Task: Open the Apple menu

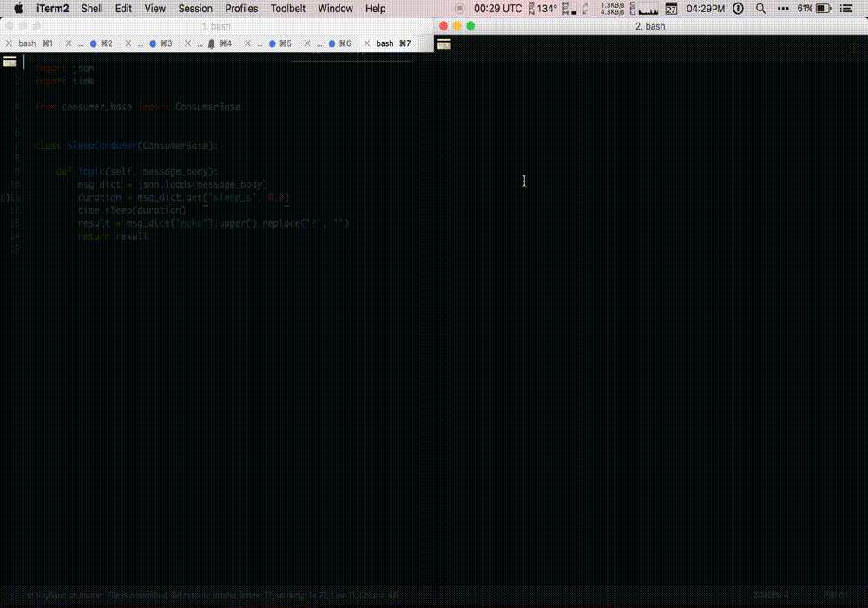Action: [18, 9]
